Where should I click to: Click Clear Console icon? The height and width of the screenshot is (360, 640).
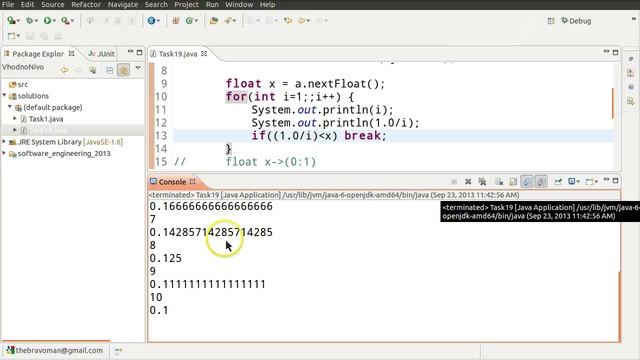(499, 181)
